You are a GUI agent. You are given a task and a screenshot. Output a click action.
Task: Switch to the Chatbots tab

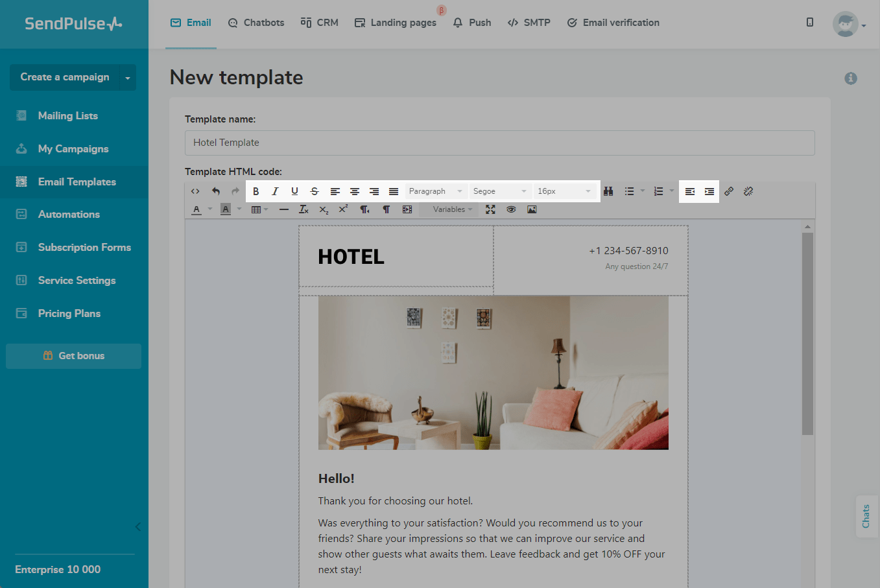tap(256, 23)
